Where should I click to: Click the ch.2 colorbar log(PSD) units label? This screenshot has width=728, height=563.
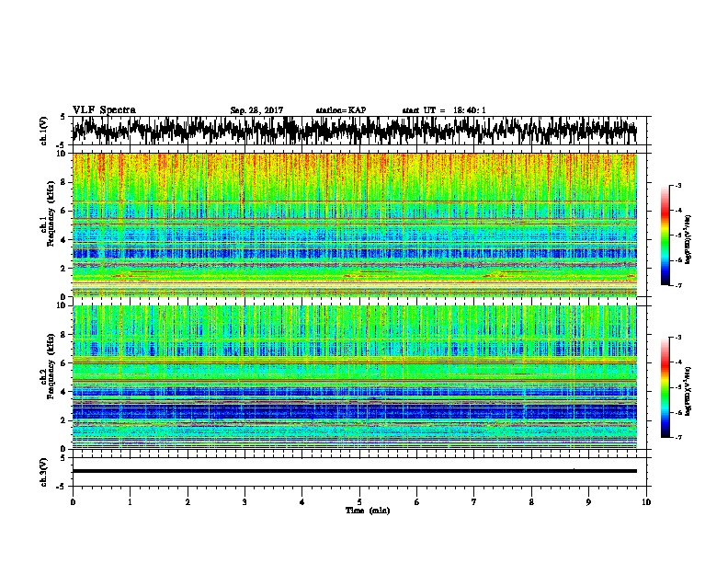coord(688,391)
